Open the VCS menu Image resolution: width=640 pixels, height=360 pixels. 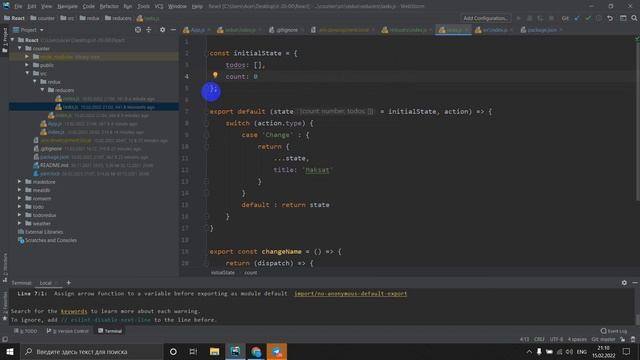tap(159, 7)
